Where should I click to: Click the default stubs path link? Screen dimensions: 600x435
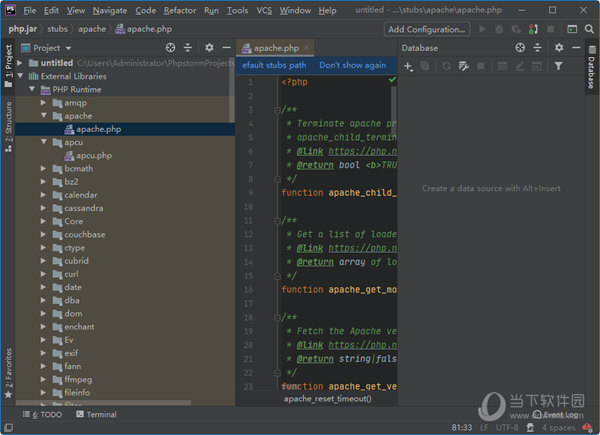coord(274,65)
